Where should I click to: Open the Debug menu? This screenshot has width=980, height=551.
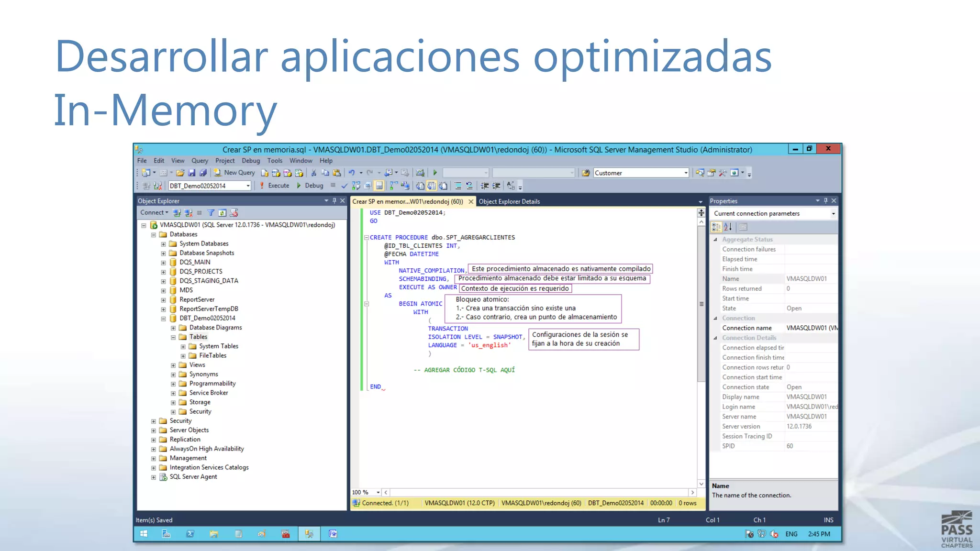pos(251,161)
